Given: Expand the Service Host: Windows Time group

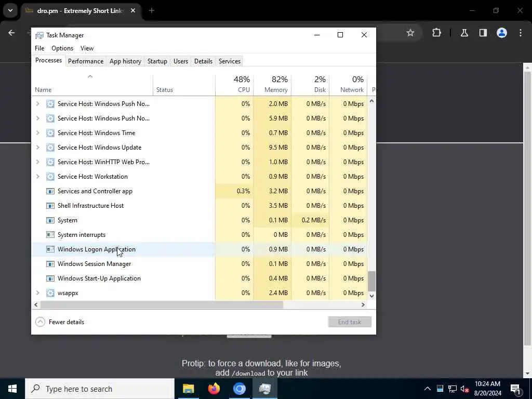Looking at the screenshot, I should point(37,133).
